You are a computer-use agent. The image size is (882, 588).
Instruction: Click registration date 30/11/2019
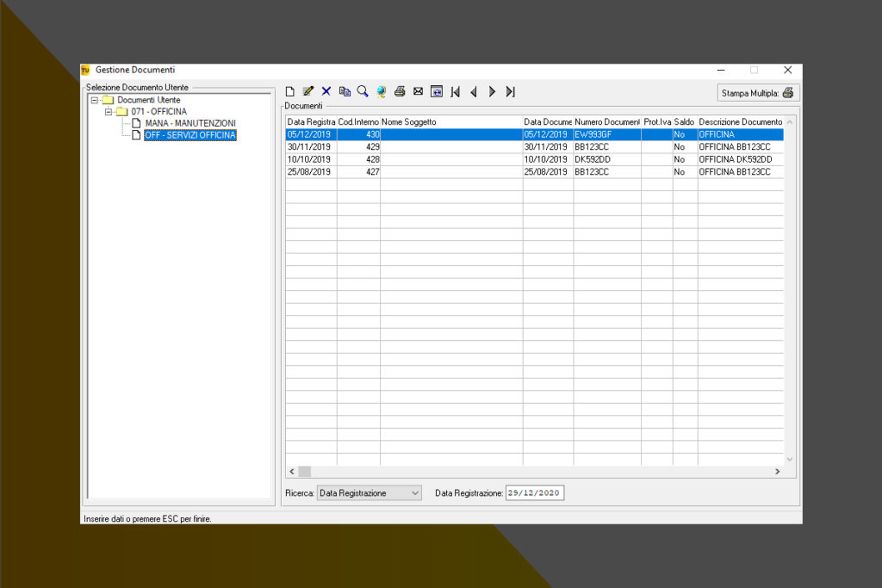[x=309, y=147]
